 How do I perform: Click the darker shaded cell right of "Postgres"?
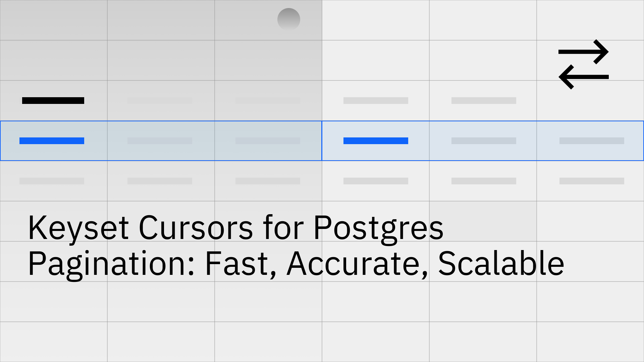483,221
